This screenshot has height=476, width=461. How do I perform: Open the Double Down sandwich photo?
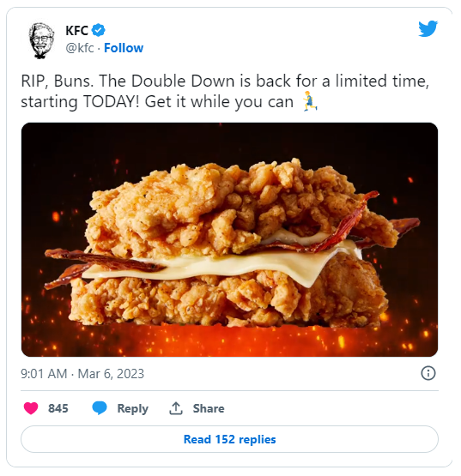tap(229, 239)
